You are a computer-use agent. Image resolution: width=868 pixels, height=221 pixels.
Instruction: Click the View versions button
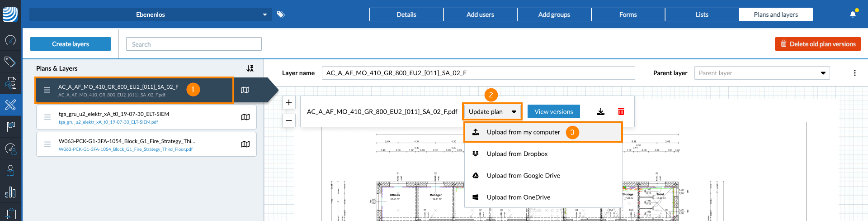pos(553,112)
